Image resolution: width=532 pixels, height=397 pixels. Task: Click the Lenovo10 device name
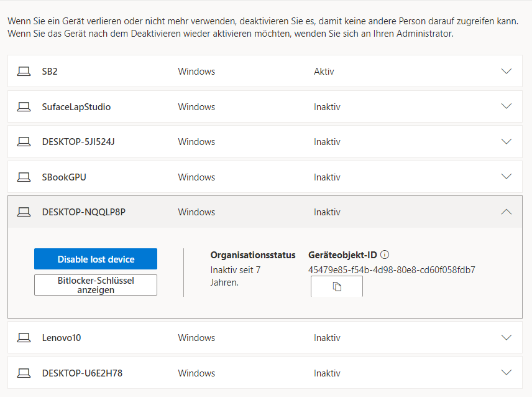tap(62, 338)
